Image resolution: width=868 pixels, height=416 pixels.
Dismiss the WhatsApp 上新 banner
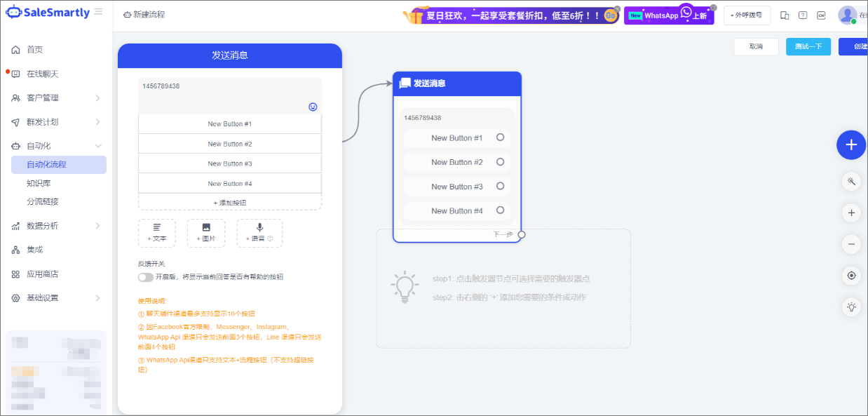tap(713, 8)
